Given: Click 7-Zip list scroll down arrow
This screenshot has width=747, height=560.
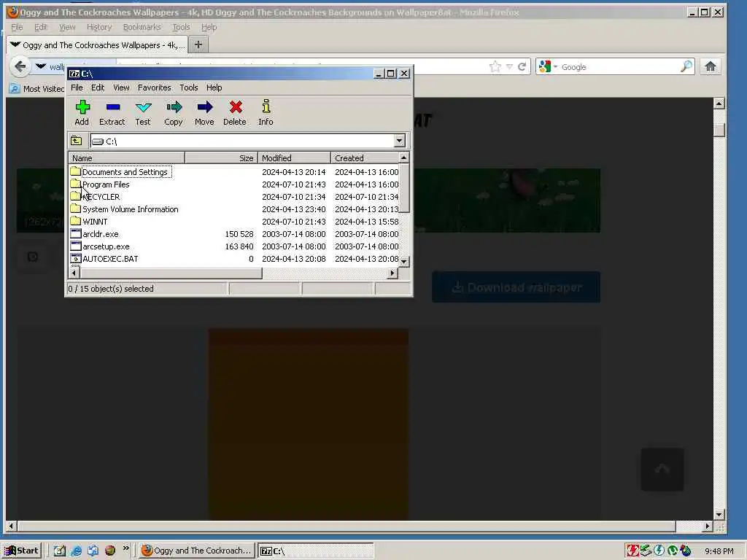Looking at the screenshot, I should tap(404, 262).
